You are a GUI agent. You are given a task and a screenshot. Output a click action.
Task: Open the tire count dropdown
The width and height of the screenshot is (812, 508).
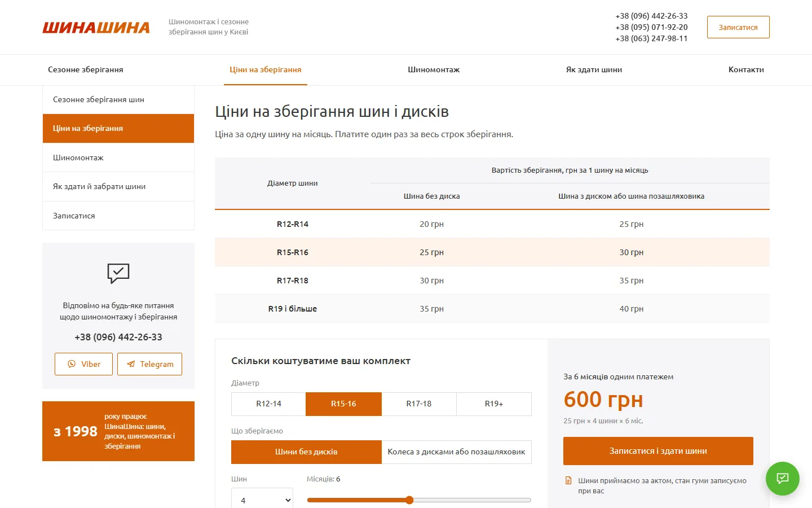tap(262, 500)
